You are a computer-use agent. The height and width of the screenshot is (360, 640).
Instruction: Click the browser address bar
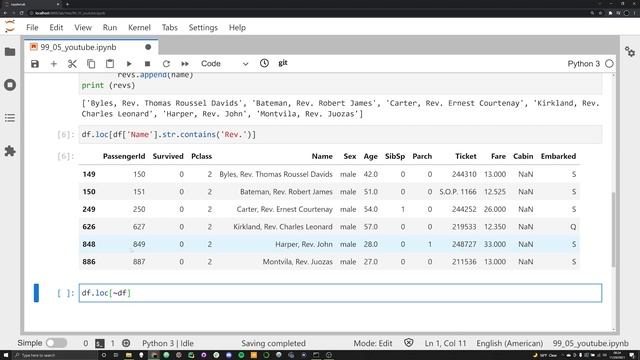coord(306,13)
